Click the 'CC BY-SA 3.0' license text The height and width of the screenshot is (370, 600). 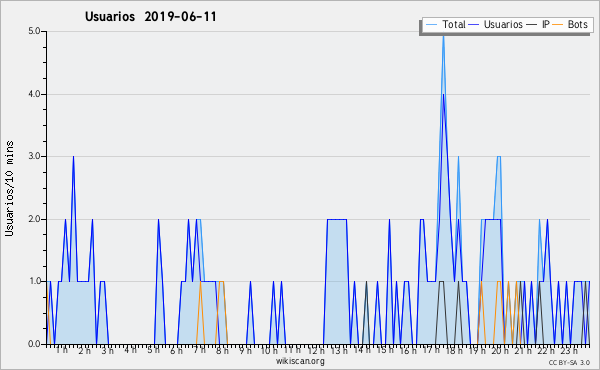(x=569, y=363)
